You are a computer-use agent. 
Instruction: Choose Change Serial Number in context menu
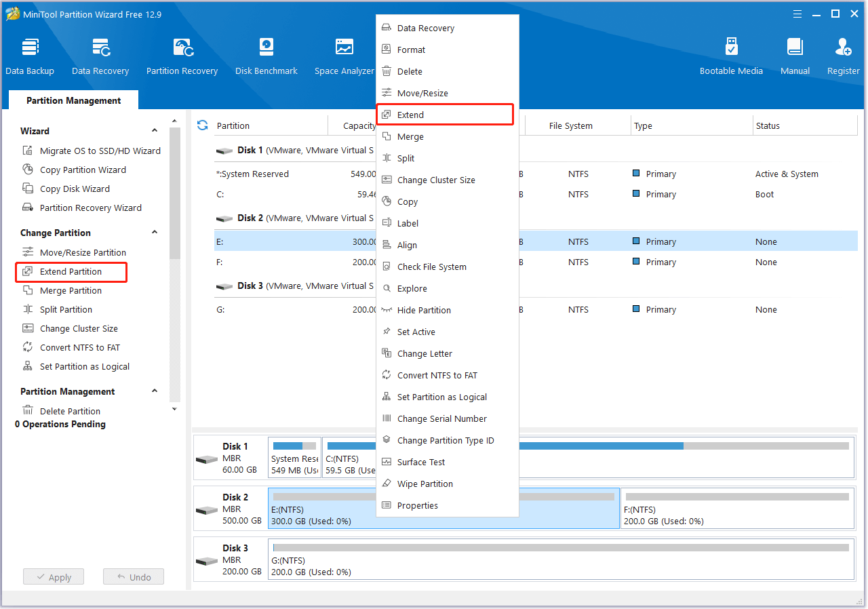448,419
